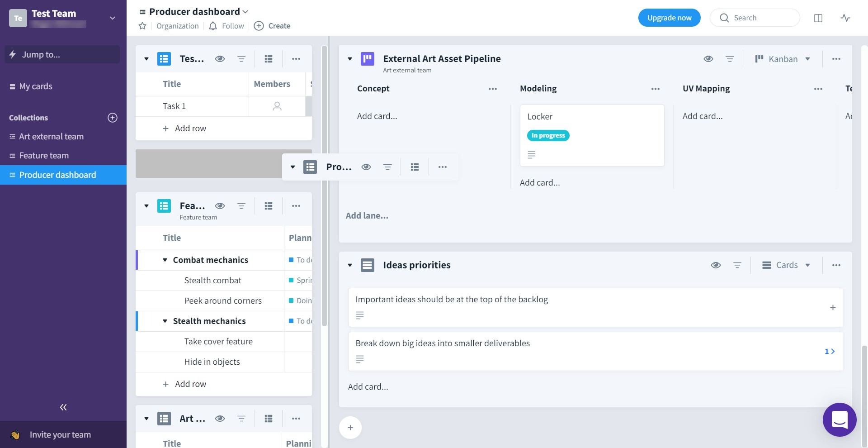This screenshot has height=448, width=868.
Task: Open Concept lane options menu
Action: tap(493, 89)
